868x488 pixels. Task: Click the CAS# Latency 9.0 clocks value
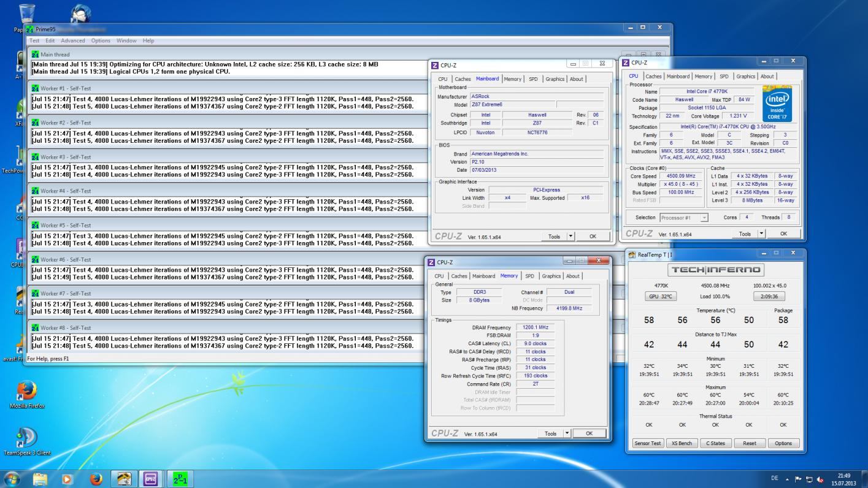(x=536, y=343)
